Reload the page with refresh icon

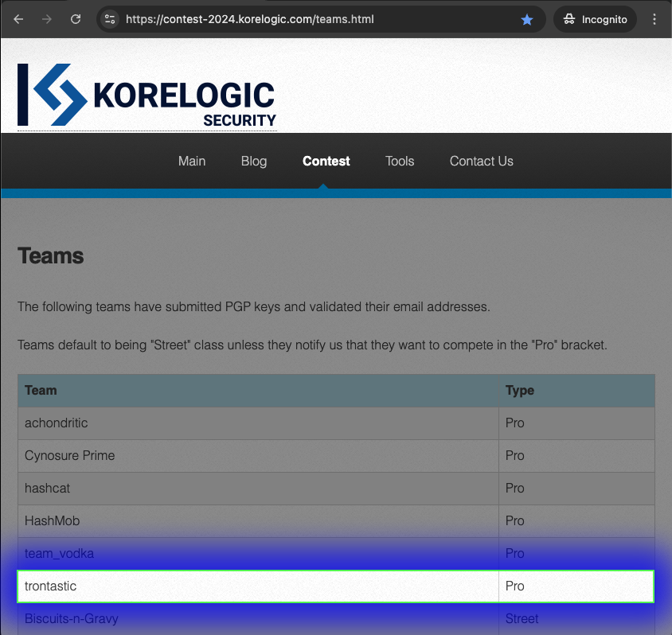coord(76,19)
